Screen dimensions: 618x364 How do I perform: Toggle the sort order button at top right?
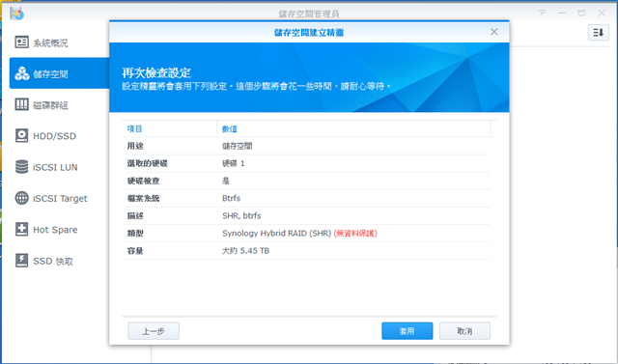(599, 32)
